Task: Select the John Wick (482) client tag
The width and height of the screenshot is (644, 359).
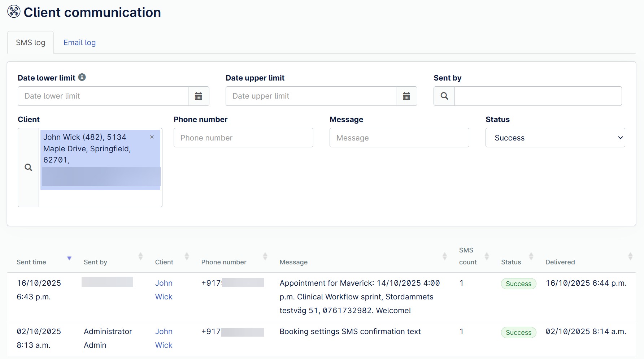Action: pos(100,160)
